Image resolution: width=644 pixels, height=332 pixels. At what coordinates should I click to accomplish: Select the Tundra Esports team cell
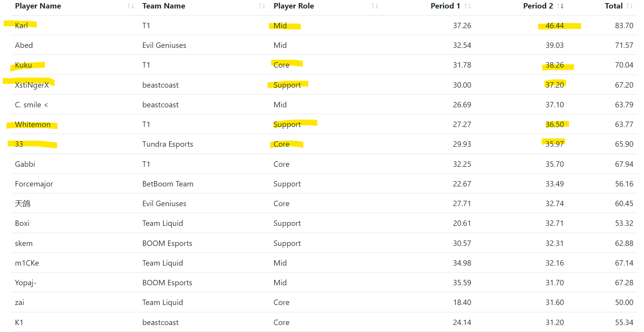tap(167, 144)
